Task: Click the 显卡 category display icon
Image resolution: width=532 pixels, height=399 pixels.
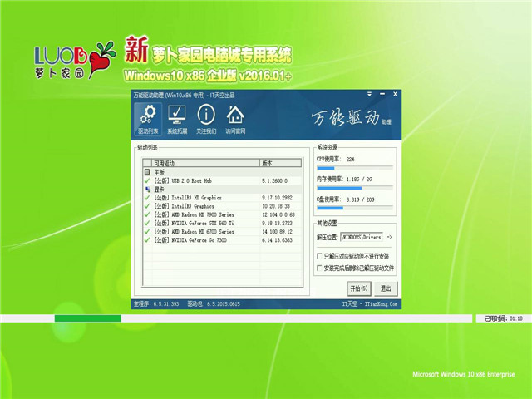Action: (148, 190)
